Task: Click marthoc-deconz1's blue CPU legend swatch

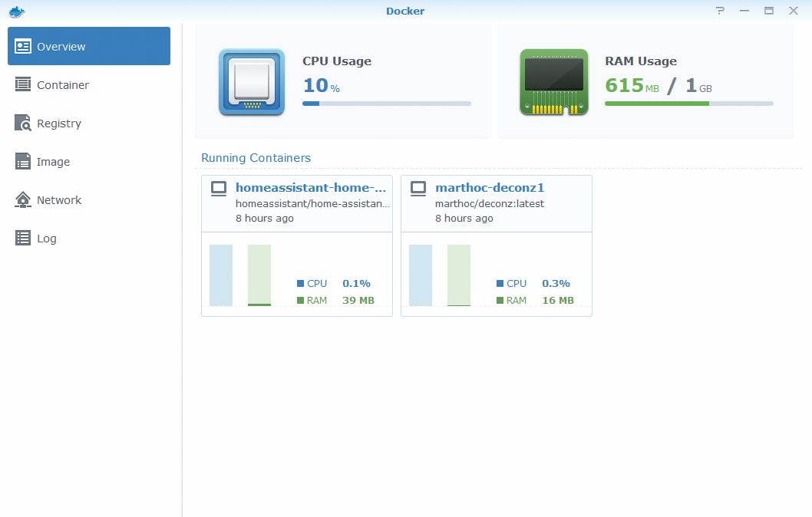Action: click(500, 284)
